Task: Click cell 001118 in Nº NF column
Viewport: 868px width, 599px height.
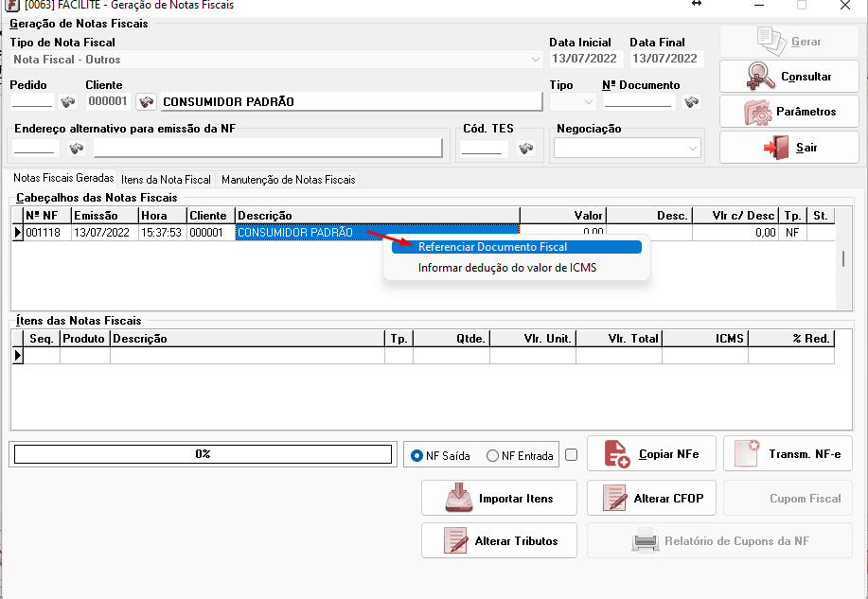Action: 47,233
